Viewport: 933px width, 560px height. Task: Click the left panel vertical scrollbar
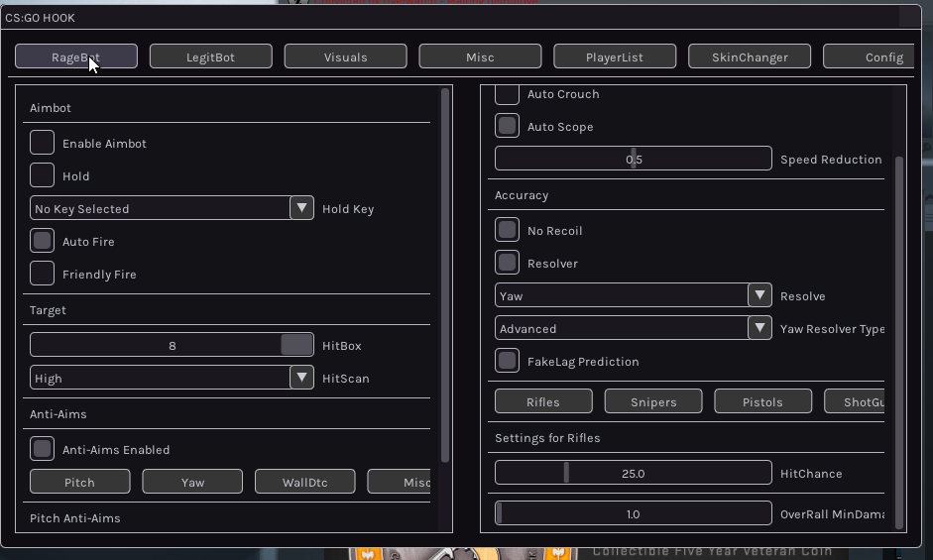coord(445,275)
